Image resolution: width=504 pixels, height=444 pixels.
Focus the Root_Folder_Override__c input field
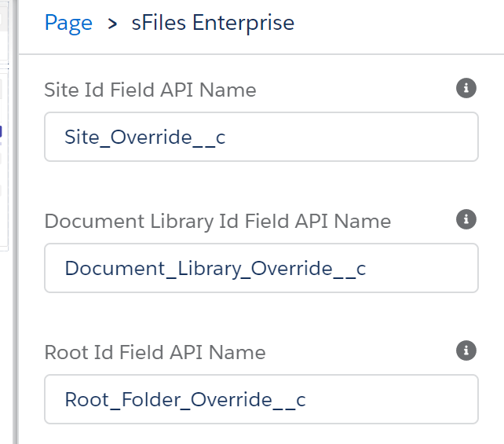click(x=261, y=399)
